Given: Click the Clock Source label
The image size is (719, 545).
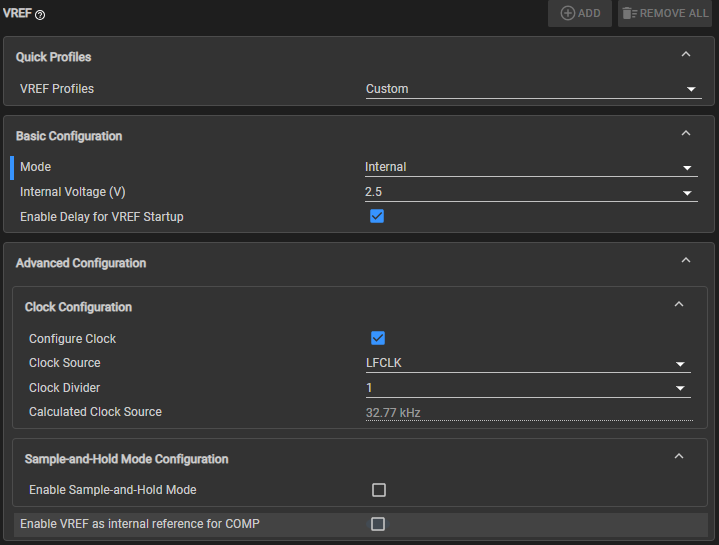Looking at the screenshot, I should [65, 363].
